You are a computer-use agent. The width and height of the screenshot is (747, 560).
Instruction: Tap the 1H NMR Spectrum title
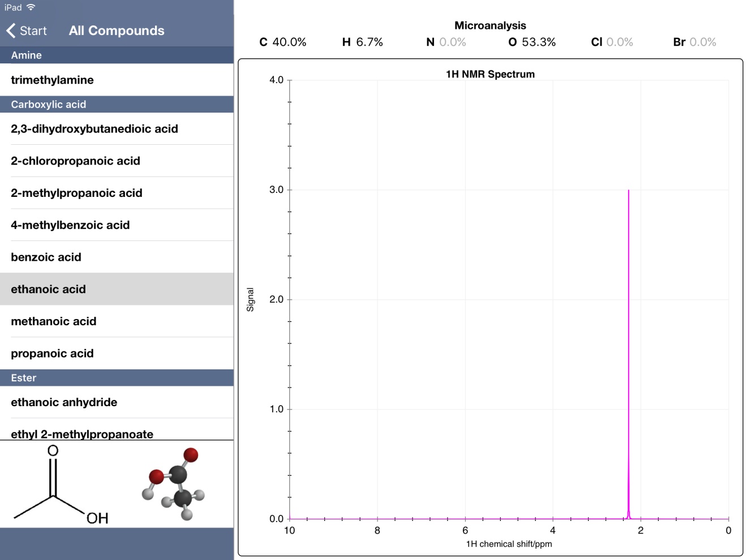pyautogui.click(x=490, y=74)
